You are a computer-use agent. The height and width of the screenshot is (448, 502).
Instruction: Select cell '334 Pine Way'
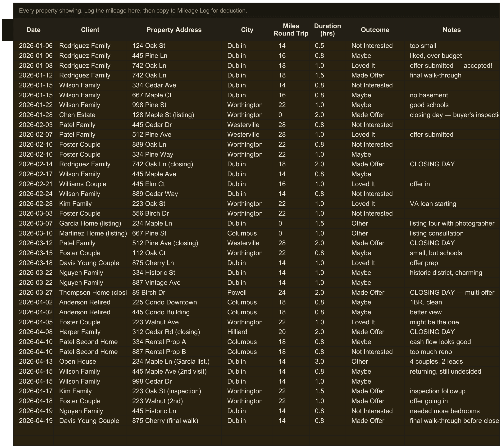tap(174, 154)
